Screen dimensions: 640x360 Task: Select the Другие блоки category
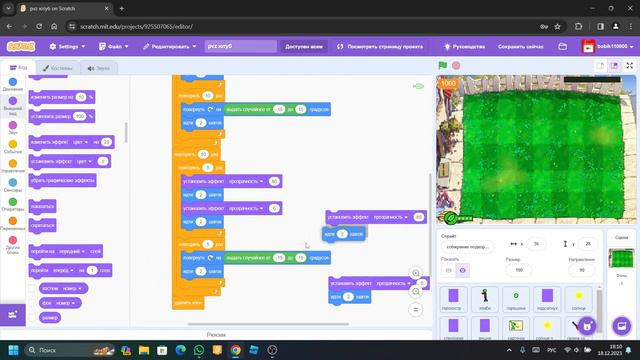13,245
